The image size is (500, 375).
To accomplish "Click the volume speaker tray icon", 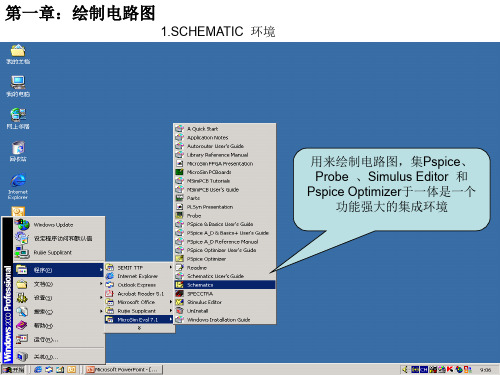I will (x=405, y=369).
